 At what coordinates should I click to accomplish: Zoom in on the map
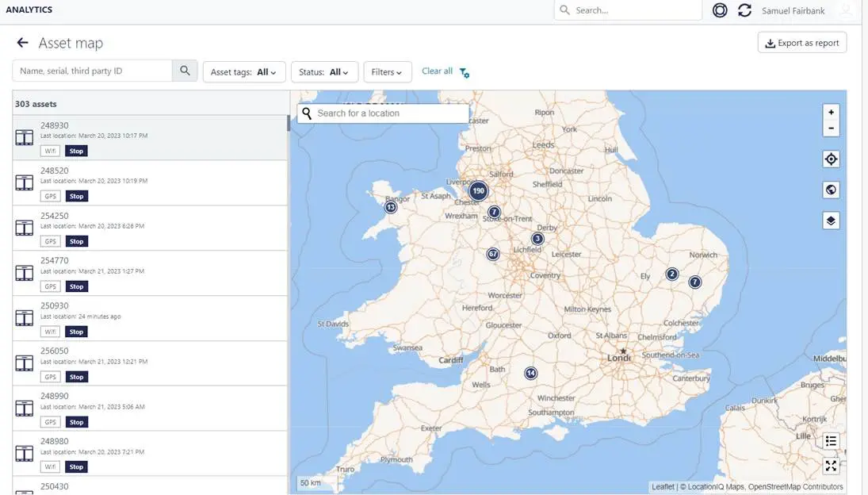831,112
